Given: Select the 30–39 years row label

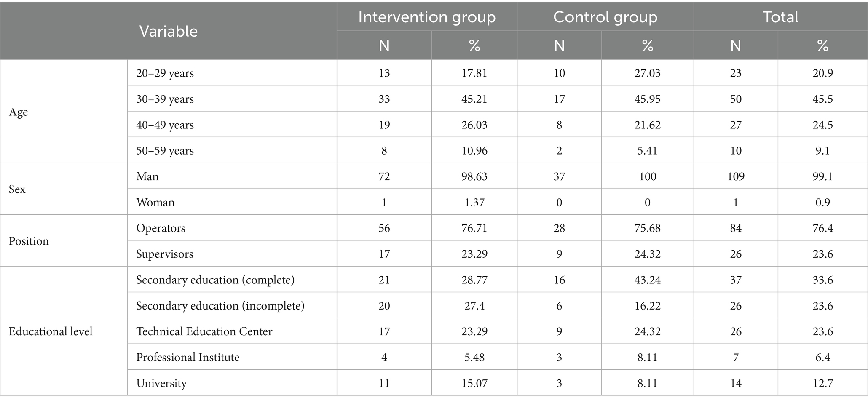Looking at the screenshot, I should pos(165,99).
